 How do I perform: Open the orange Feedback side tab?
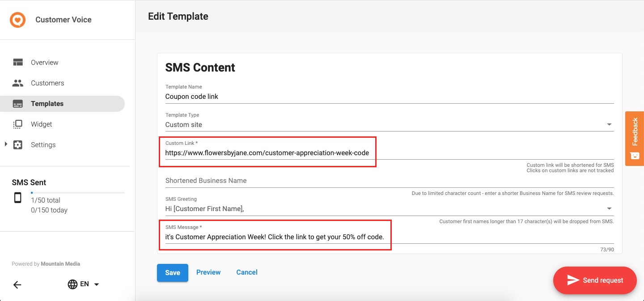(635, 139)
